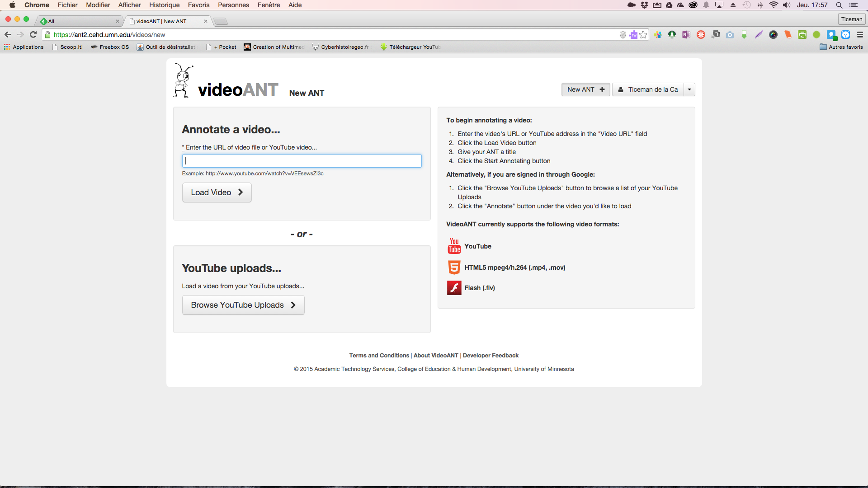Open the Ticeman de la Ca user menu

point(648,89)
